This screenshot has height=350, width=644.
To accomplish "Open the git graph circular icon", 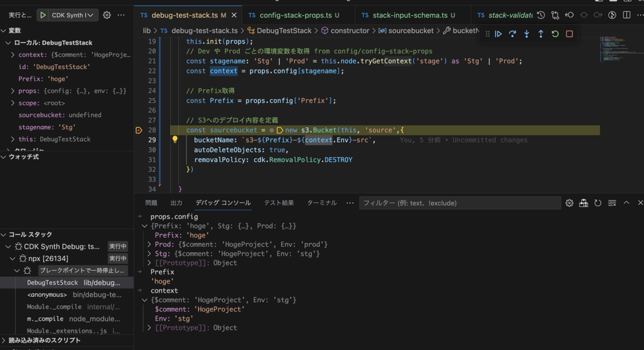I will pos(612,16).
